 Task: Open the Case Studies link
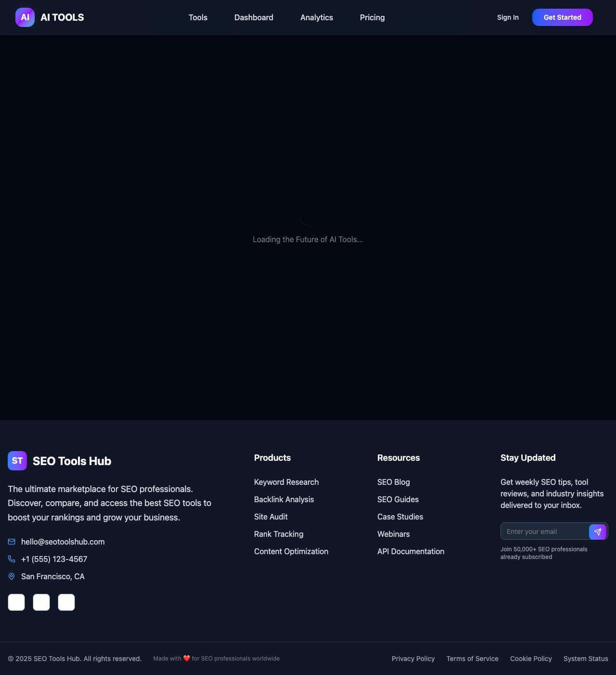pos(400,517)
